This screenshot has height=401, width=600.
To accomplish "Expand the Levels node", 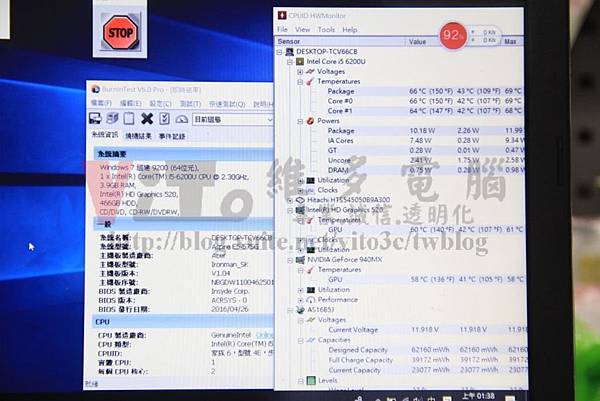I will pos(300,381).
